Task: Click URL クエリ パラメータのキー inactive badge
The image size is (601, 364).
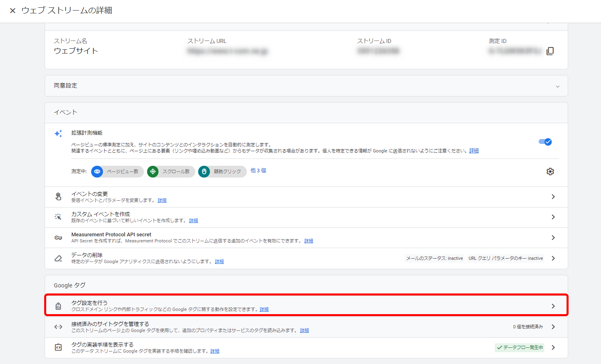Action: pyautogui.click(x=506, y=258)
